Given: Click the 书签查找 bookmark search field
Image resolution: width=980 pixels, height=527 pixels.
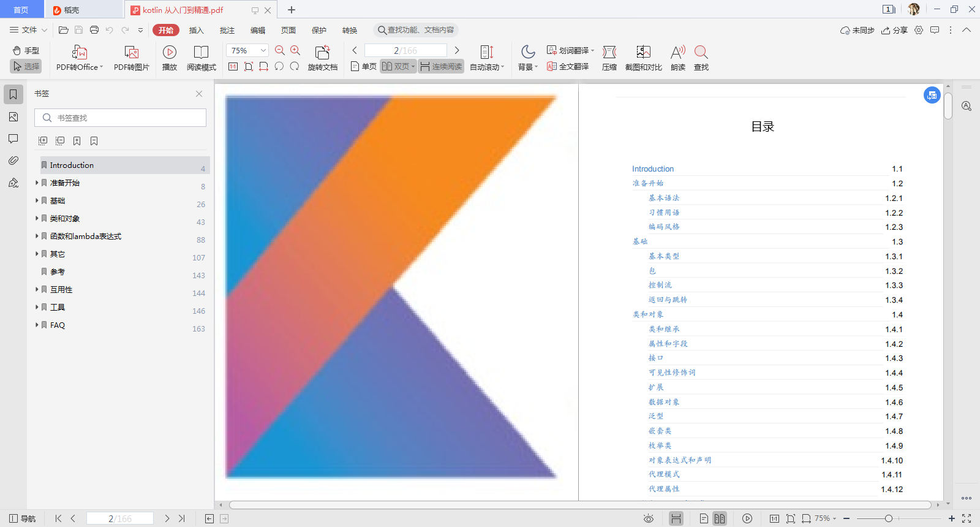Looking at the screenshot, I should pos(120,118).
